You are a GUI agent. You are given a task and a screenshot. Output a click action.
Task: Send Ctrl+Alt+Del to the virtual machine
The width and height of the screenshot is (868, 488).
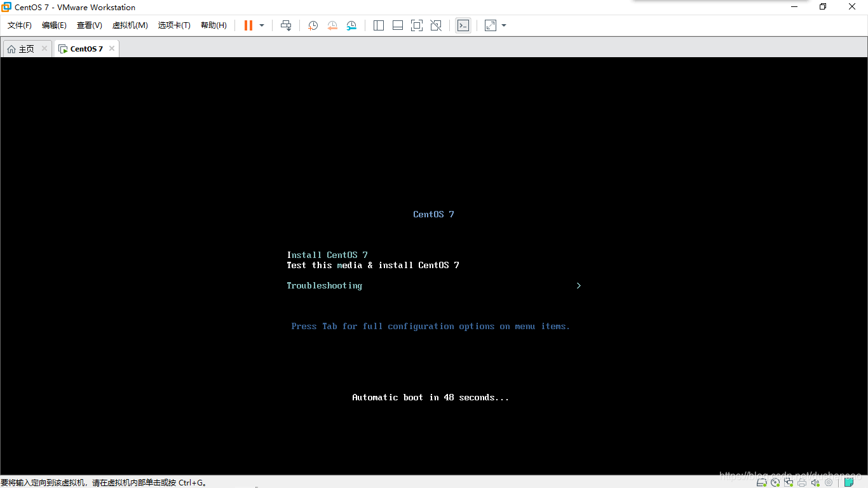click(x=286, y=25)
